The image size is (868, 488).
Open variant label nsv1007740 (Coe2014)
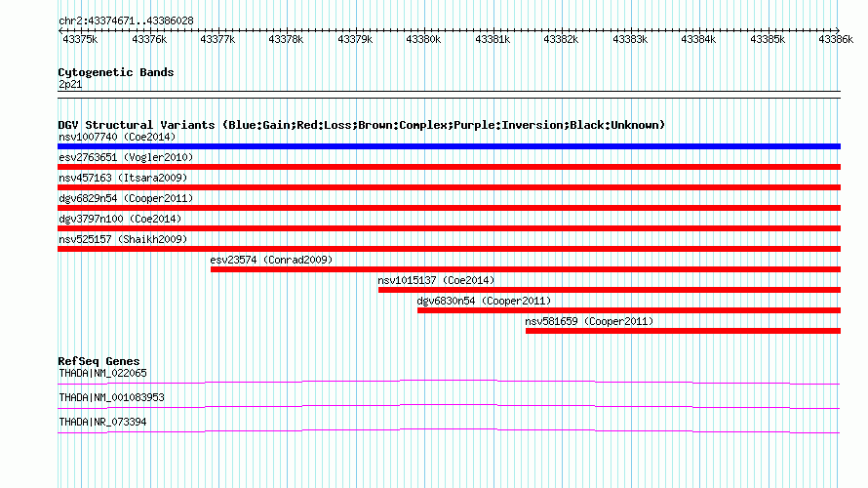point(117,137)
